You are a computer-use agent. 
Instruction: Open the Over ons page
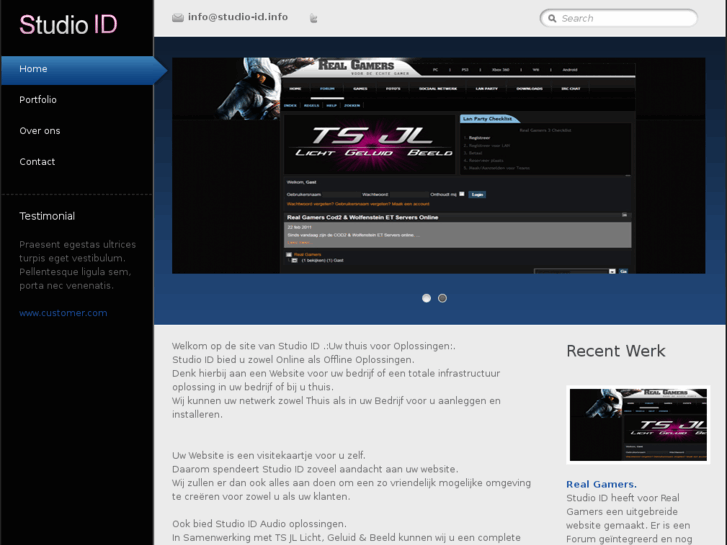click(40, 131)
